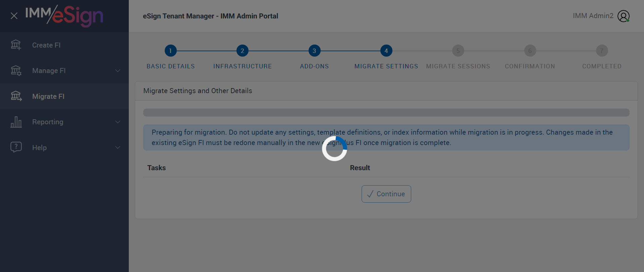
Task: Click the IMM Admin2 username
Action: click(x=593, y=16)
